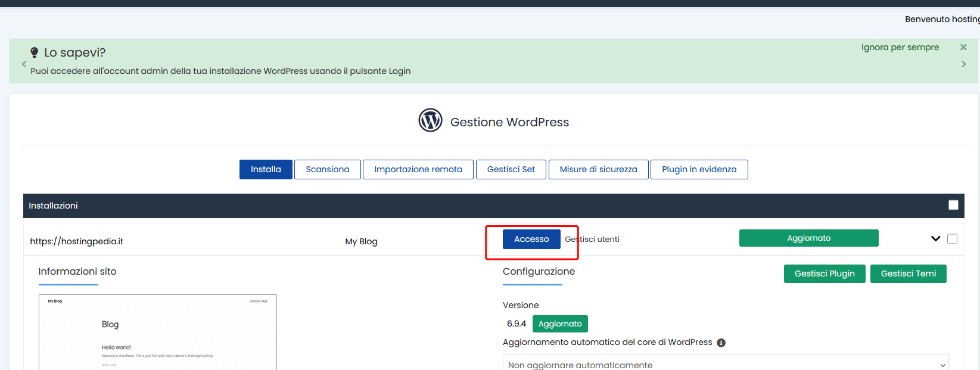980x370 pixels.
Task: Open Gestisci Set tab
Action: click(511, 169)
